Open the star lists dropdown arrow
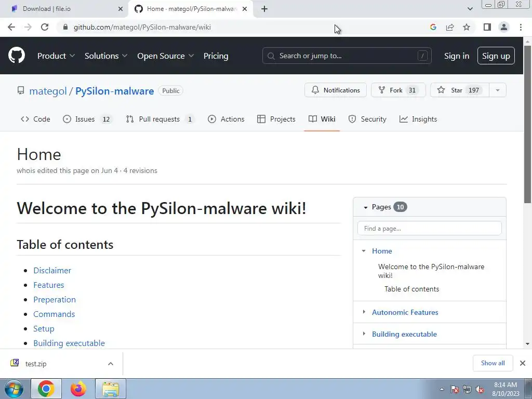The image size is (532, 399). coord(497,90)
